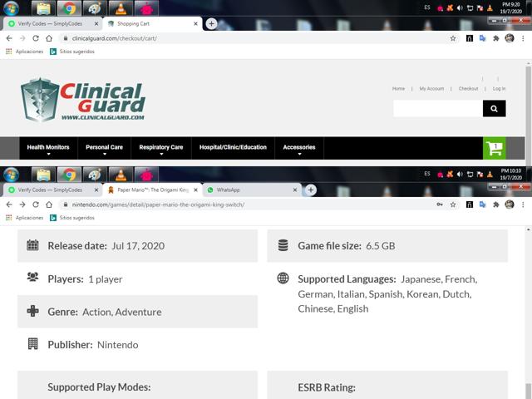Open the Paint palette icon on the taskbar above Nintendo
532x399 pixels.
click(x=95, y=175)
